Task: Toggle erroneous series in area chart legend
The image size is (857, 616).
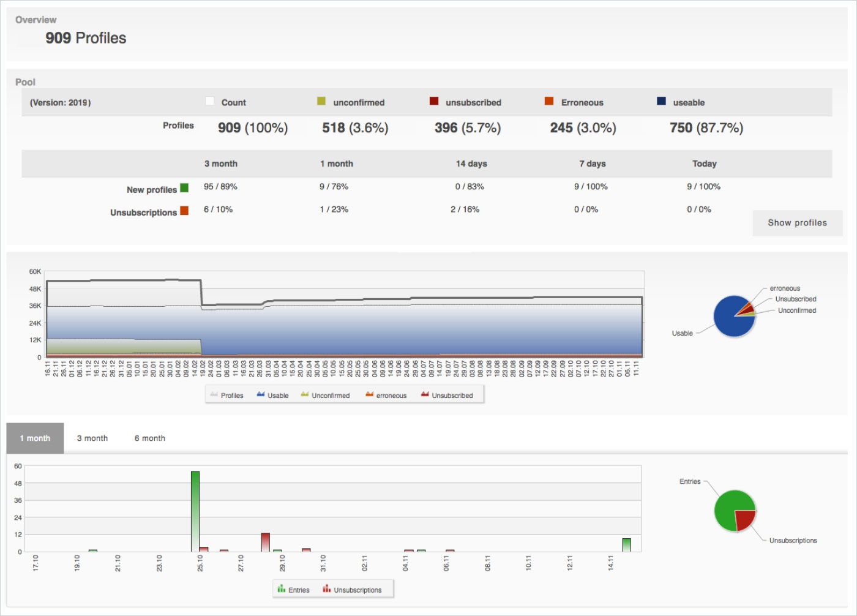Action: point(386,396)
